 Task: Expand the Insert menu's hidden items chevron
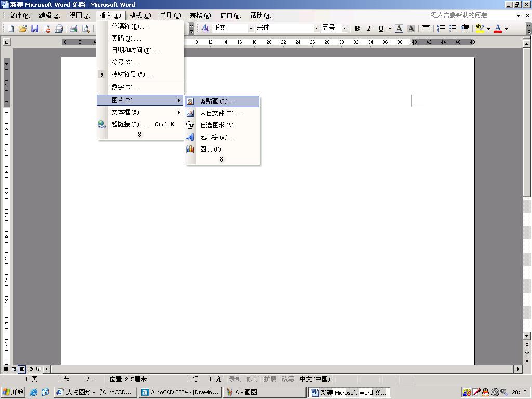(139, 135)
